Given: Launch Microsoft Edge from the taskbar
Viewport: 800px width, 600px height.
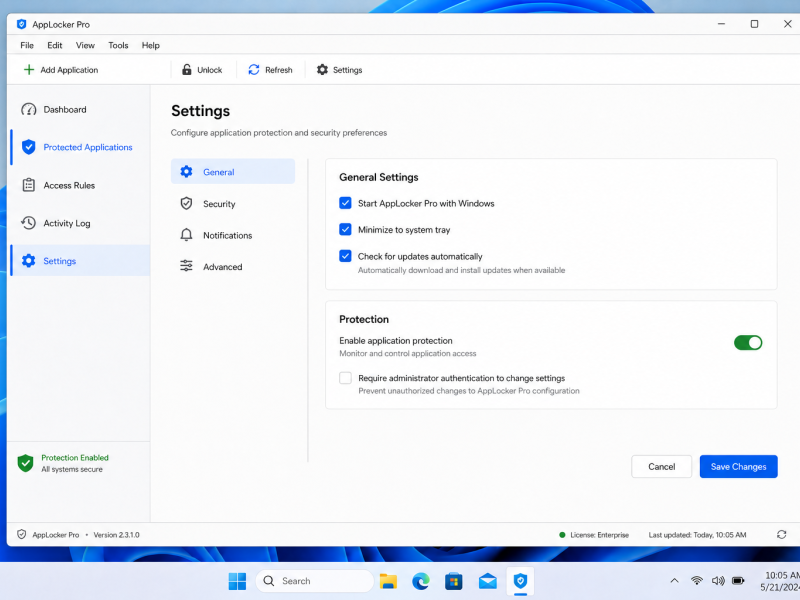Looking at the screenshot, I should [420, 581].
